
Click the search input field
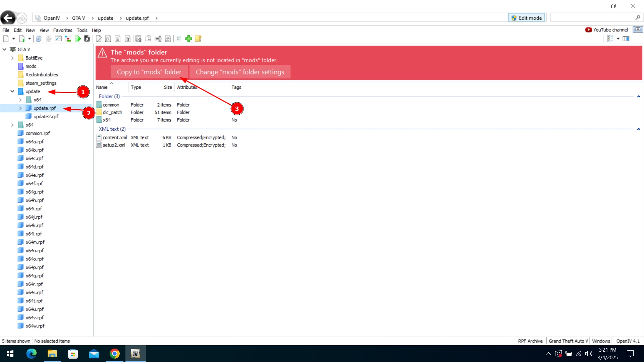(x=592, y=17)
